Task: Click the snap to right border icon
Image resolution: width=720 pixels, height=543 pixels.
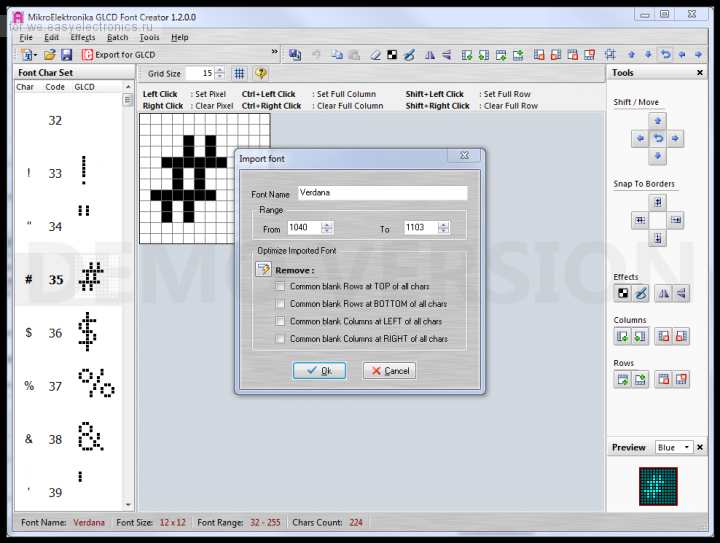Action: click(x=676, y=220)
